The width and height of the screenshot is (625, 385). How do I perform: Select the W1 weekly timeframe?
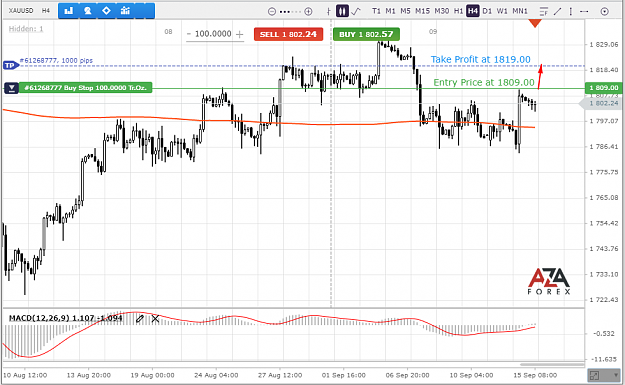pyautogui.click(x=502, y=11)
